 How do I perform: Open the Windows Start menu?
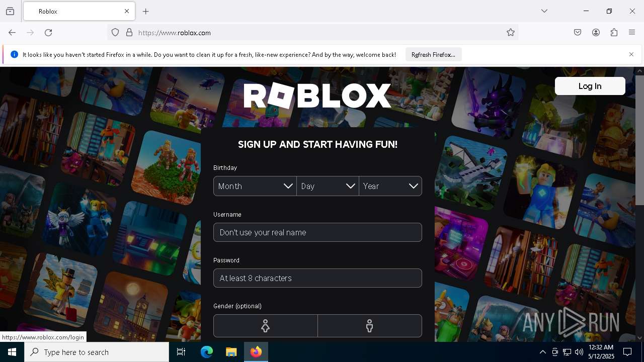pyautogui.click(x=12, y=352)
